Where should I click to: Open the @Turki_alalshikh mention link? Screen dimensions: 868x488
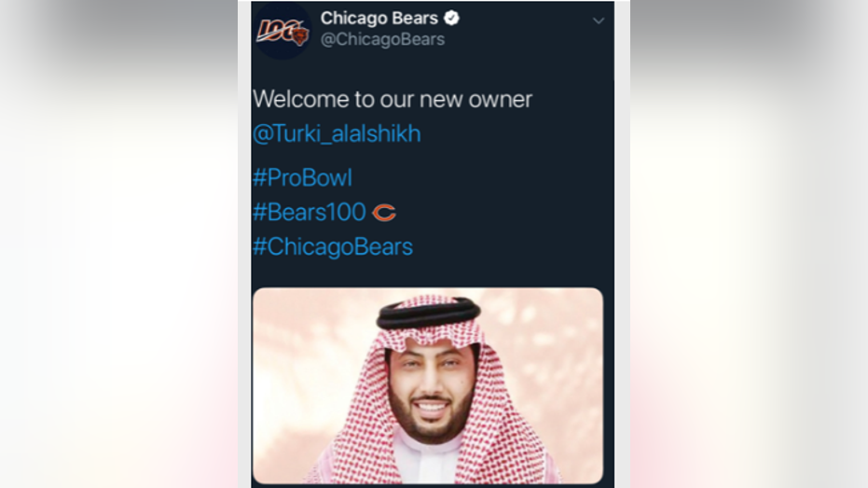point(337,133)
